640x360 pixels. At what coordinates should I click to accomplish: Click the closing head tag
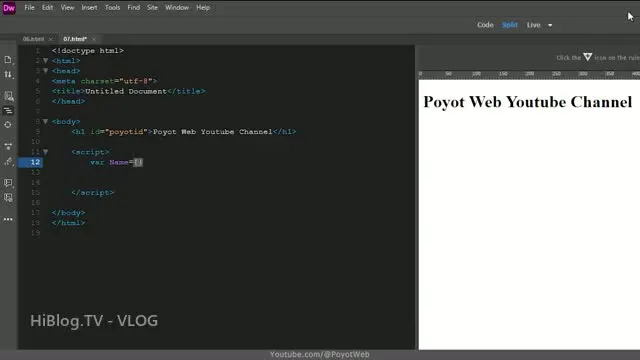coord(69,101)
